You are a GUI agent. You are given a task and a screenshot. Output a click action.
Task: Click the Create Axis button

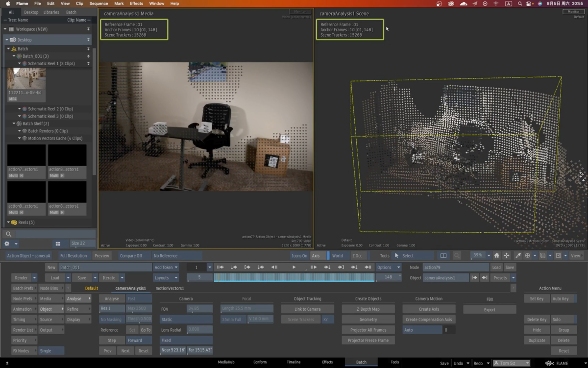(x=429, y=309)
